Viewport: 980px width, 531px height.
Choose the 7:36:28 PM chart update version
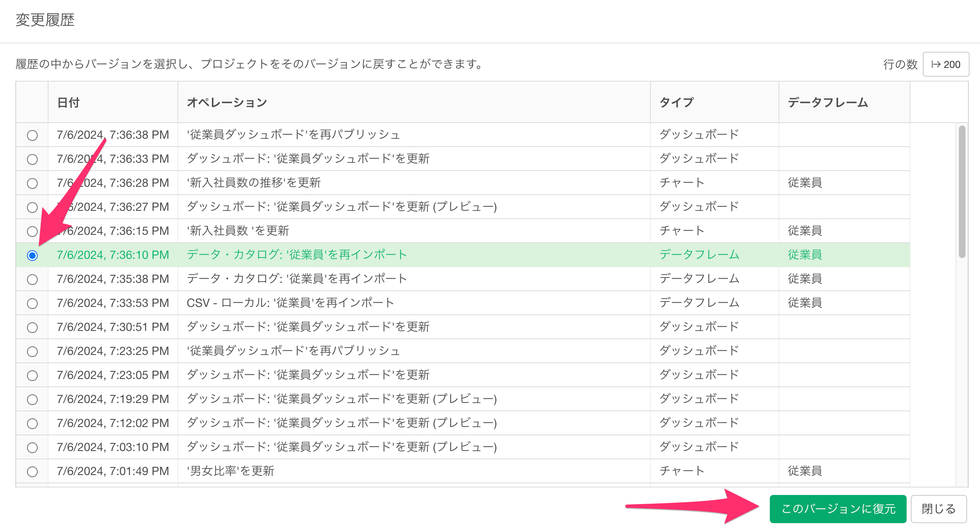tap(32, 183)
